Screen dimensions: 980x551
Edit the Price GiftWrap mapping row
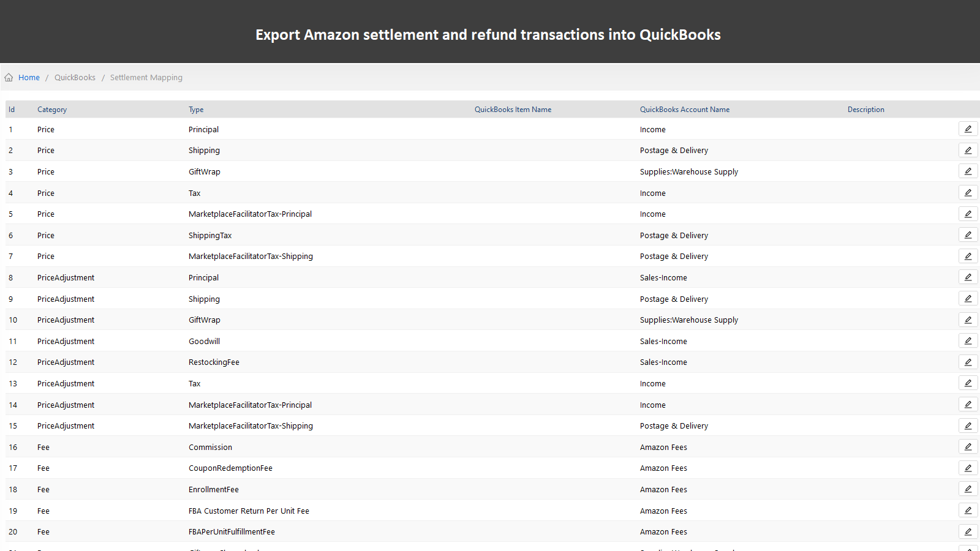click(x=968, y=171)
